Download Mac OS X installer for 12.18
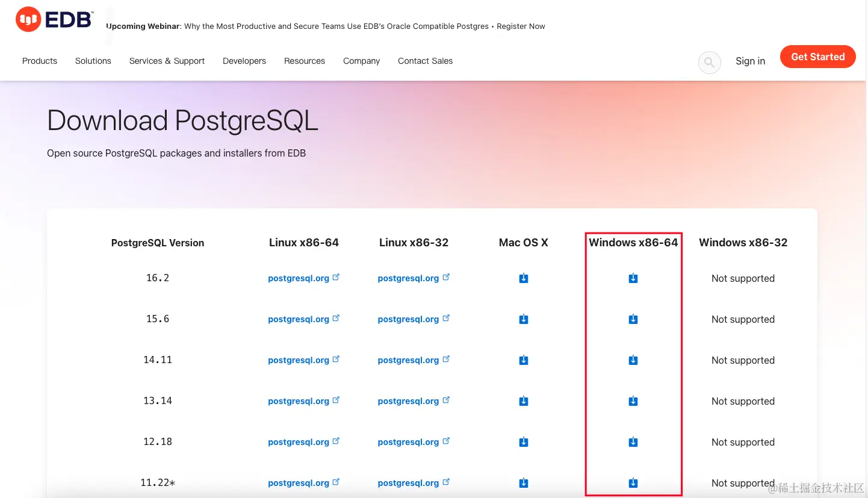The height and width of the screenshot is (498, 868). [524, 442]
